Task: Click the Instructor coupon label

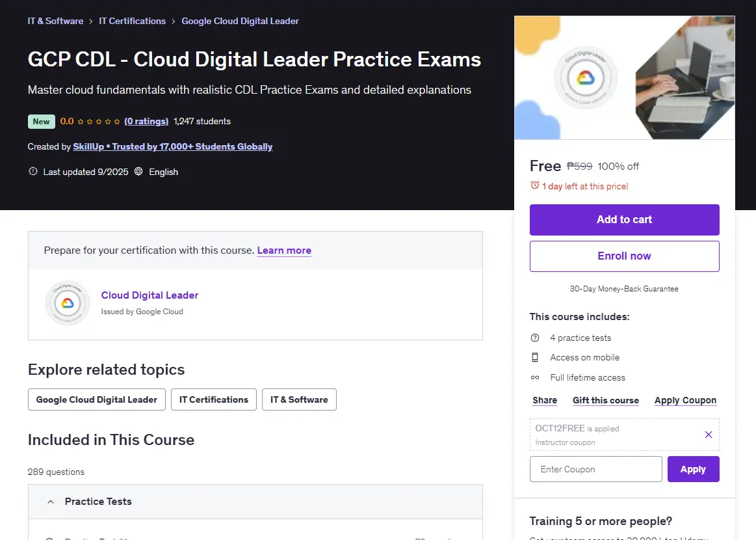Action: [x=565, y=442]
